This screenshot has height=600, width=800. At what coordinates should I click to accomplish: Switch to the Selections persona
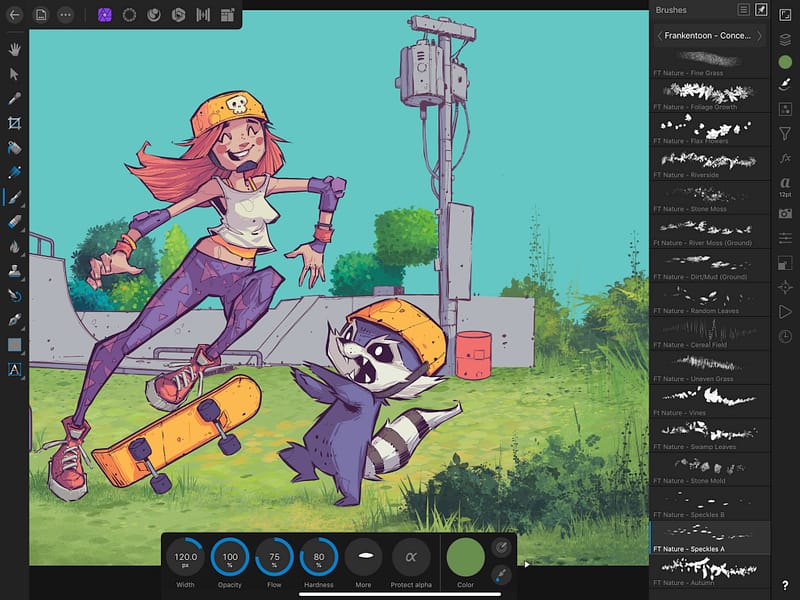(x=129, y=15)
